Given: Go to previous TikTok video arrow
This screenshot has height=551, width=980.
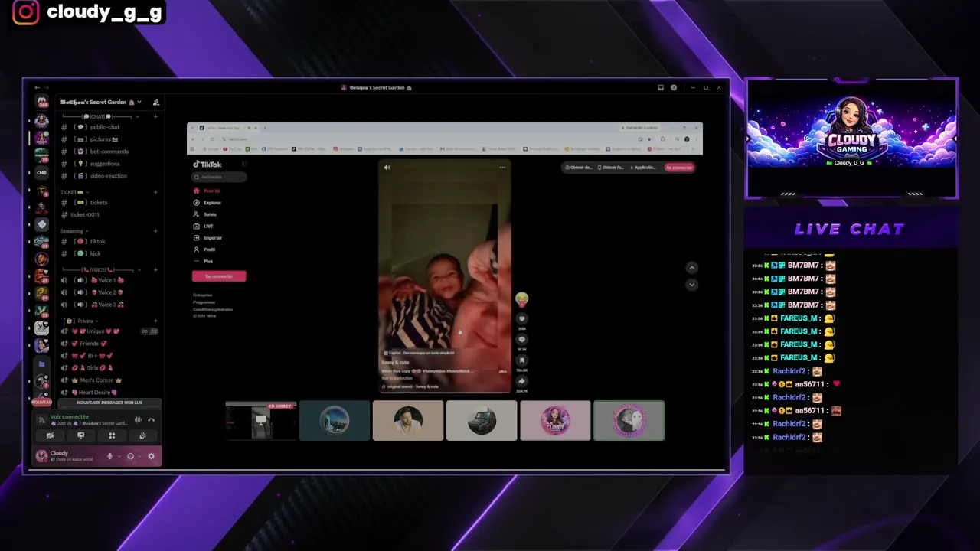Looking at the screenshot, I should [691, 267].
